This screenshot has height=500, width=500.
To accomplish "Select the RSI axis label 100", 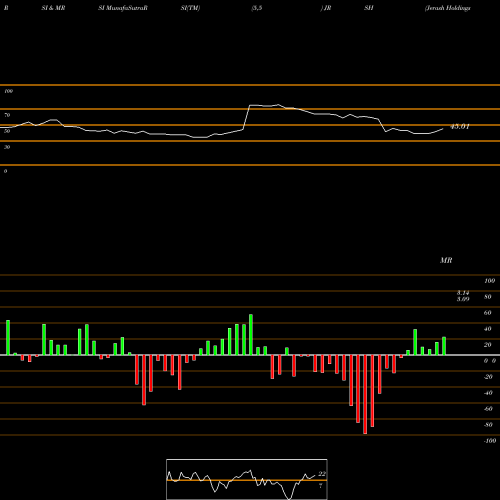I will point(8,91).
